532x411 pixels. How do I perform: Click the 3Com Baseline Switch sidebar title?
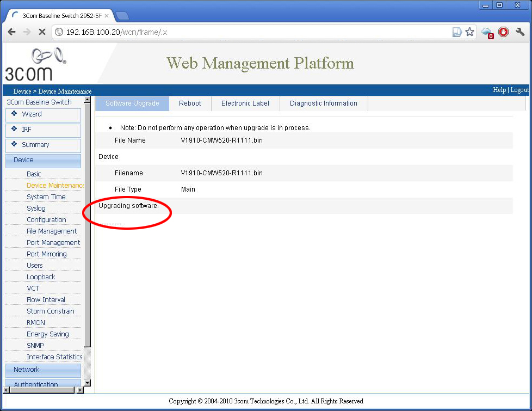(39, 102)
